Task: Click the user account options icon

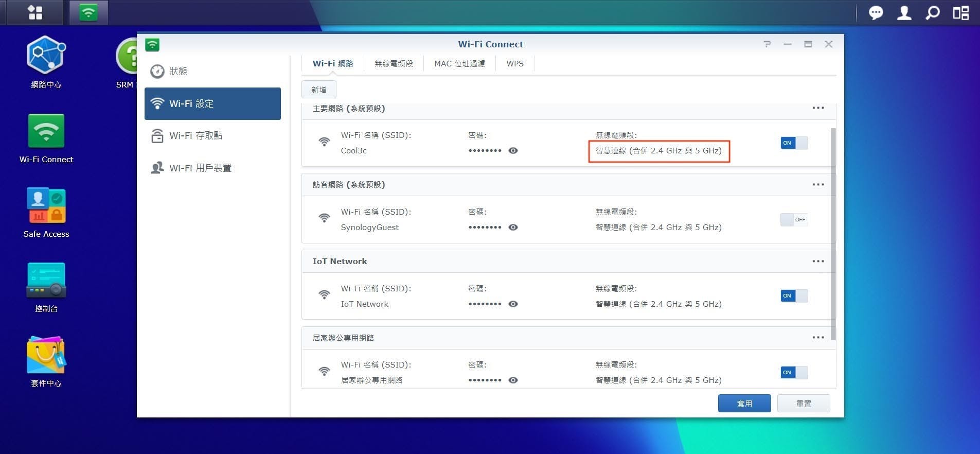Action: 904,13
